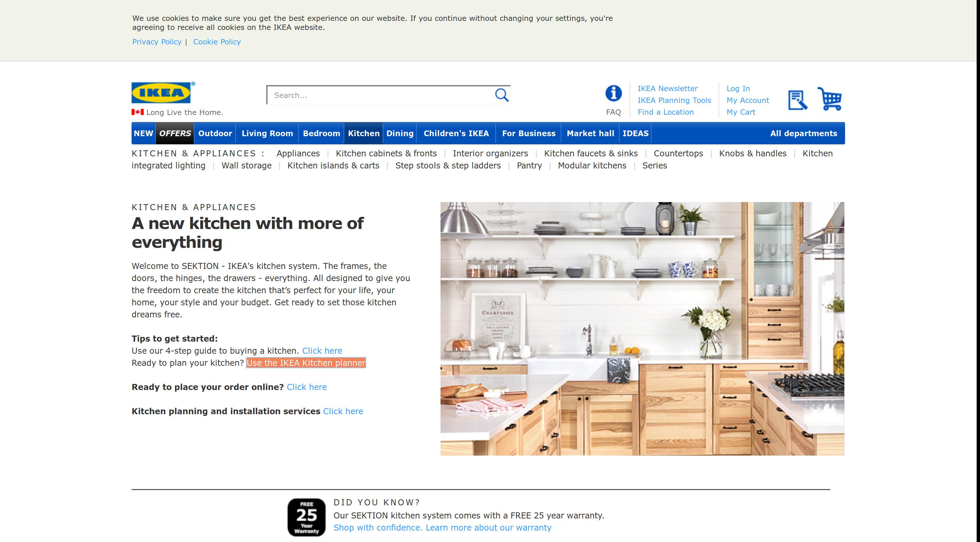Open the FAQ info icon

pos(613,93)
